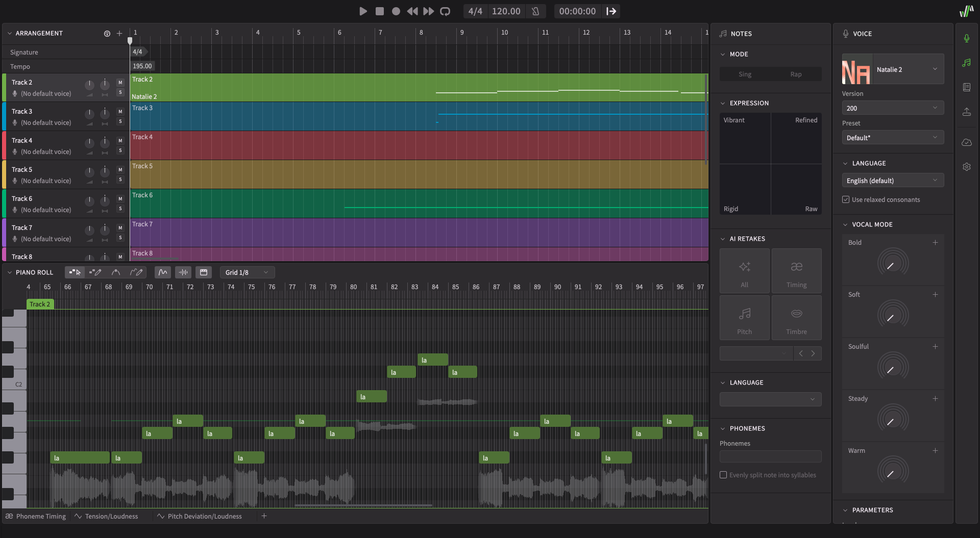The image size is (980, 538).
Task: Add a new track with plus icon
Action: pos(119,34)
